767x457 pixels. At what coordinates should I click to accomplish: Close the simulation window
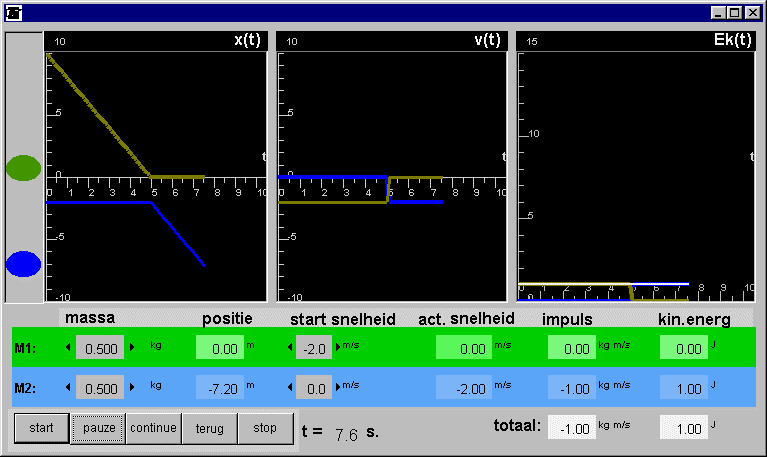[752, 13]
